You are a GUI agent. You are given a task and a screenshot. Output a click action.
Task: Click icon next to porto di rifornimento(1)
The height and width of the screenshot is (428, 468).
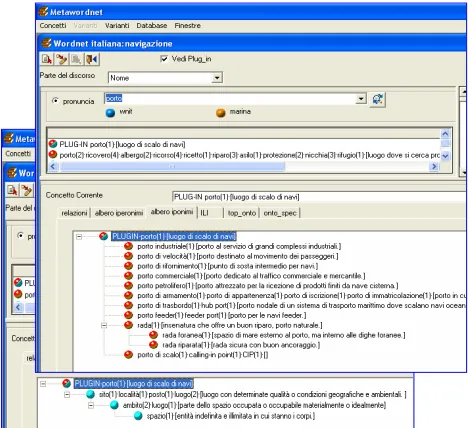[x=128, y=266]
